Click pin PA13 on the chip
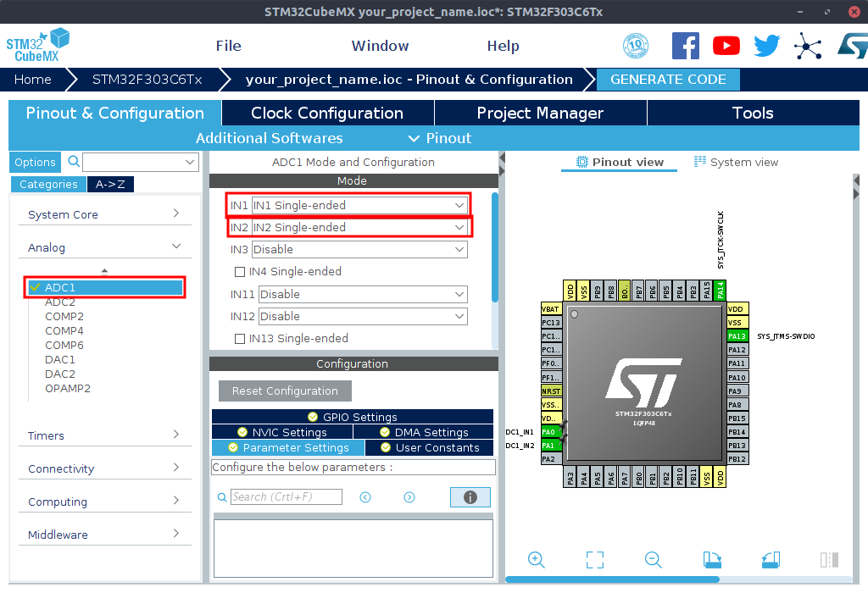The width and height of the screenshot is (868, 593). [x=737, y=336]
